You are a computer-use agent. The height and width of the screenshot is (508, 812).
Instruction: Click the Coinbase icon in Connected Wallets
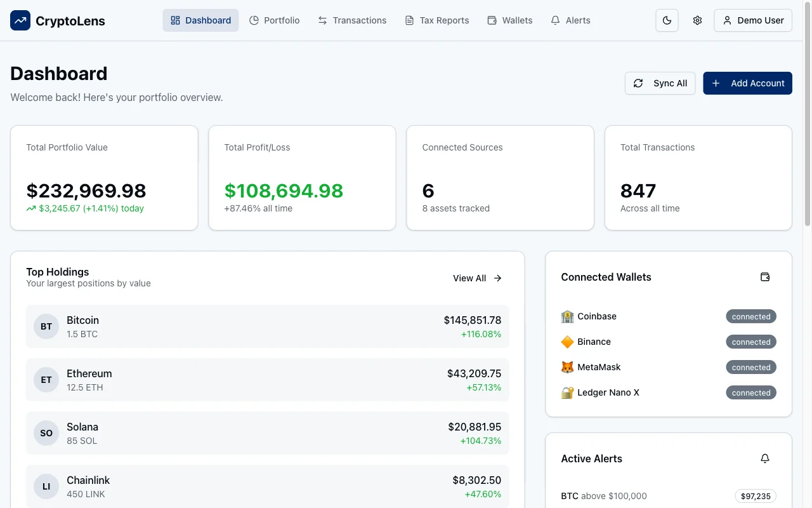coord(566,316)
